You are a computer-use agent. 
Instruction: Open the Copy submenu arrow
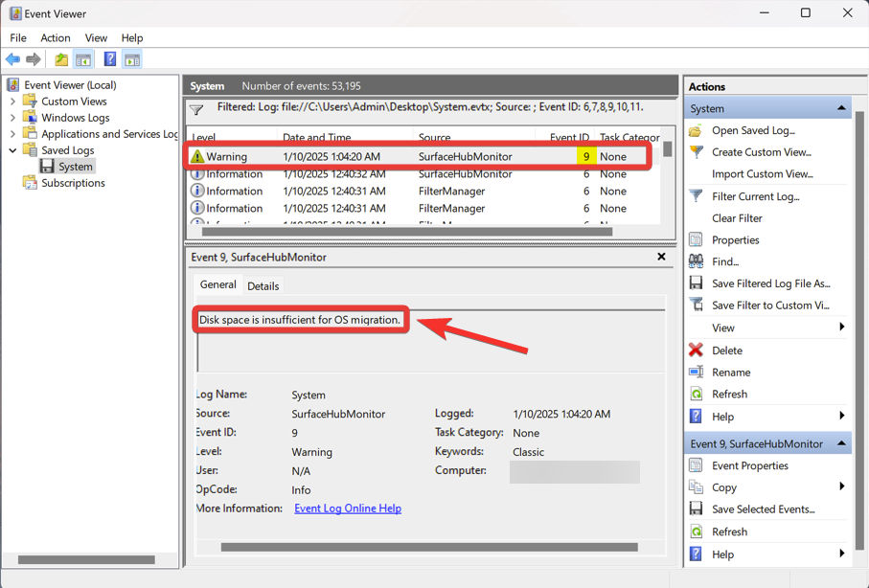(x=842, y=486)
